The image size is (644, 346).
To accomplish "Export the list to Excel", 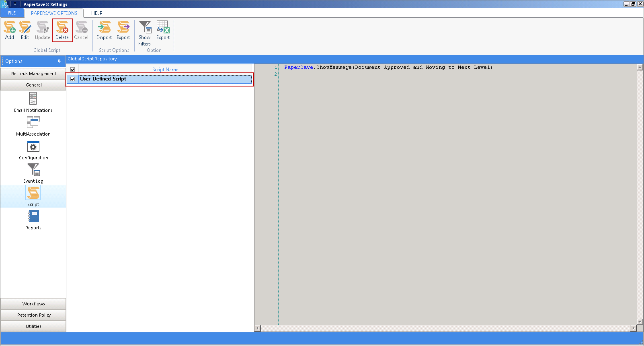I will coord(163,30).
